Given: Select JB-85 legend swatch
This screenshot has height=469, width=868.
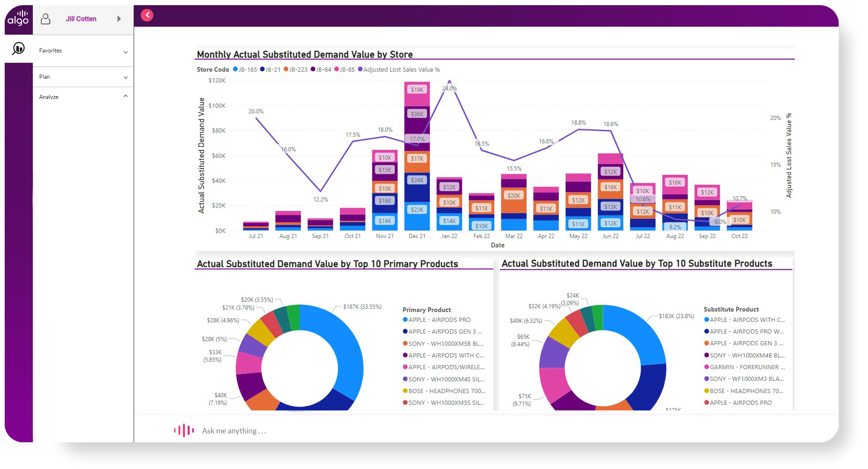Looking at the screenshot, I should point(337,69).
